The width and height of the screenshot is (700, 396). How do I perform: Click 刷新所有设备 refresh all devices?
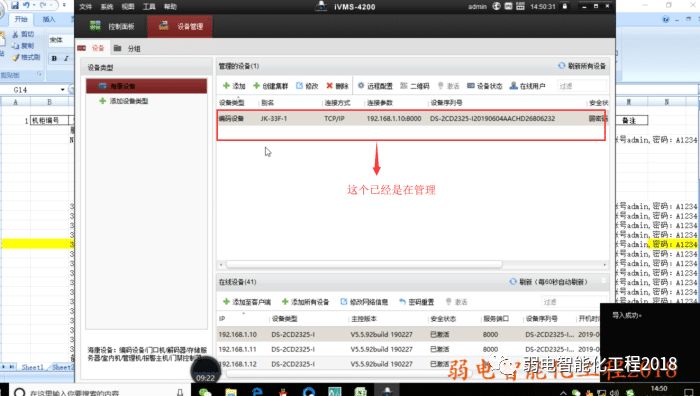pyautogui.click(x=582, y=66)
